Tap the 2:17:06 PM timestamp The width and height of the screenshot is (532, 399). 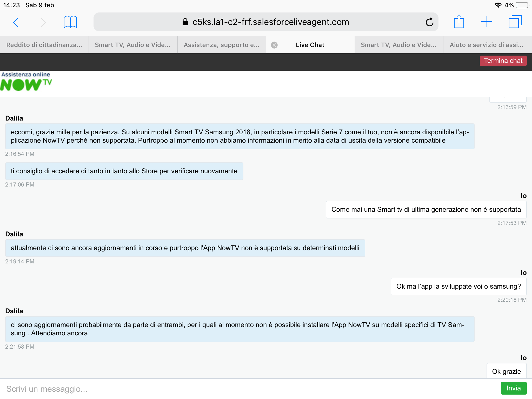click(x=20, y=184)
